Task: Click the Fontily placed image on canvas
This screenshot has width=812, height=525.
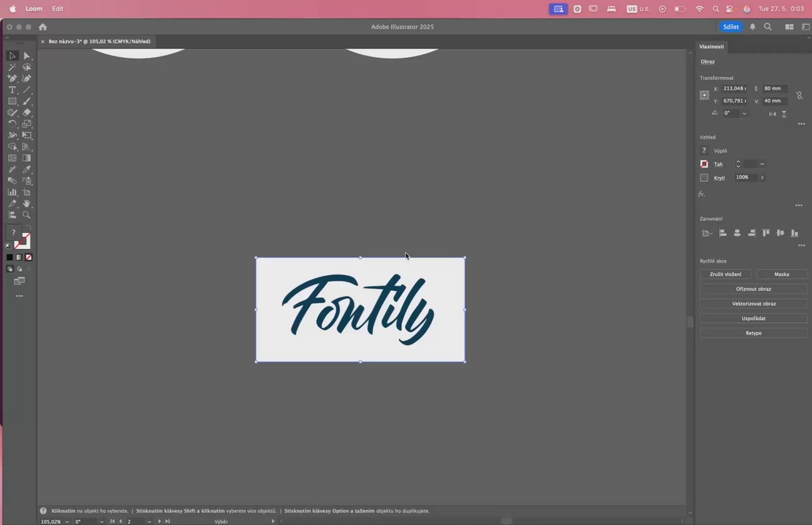Action: pos(360,309)
